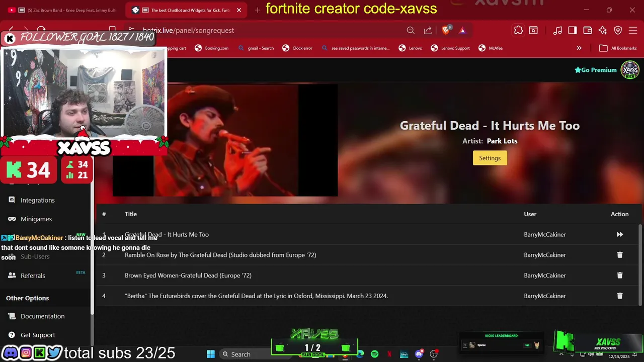The height and width of the screenshot is (362, 644).
Task: Open the yellow Settings button
Action: (490, 158)
